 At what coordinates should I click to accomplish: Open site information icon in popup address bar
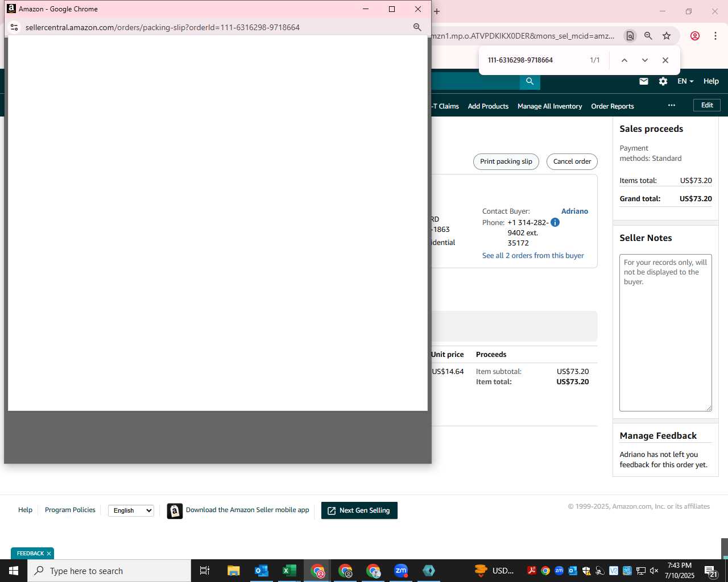pos(14,27)
